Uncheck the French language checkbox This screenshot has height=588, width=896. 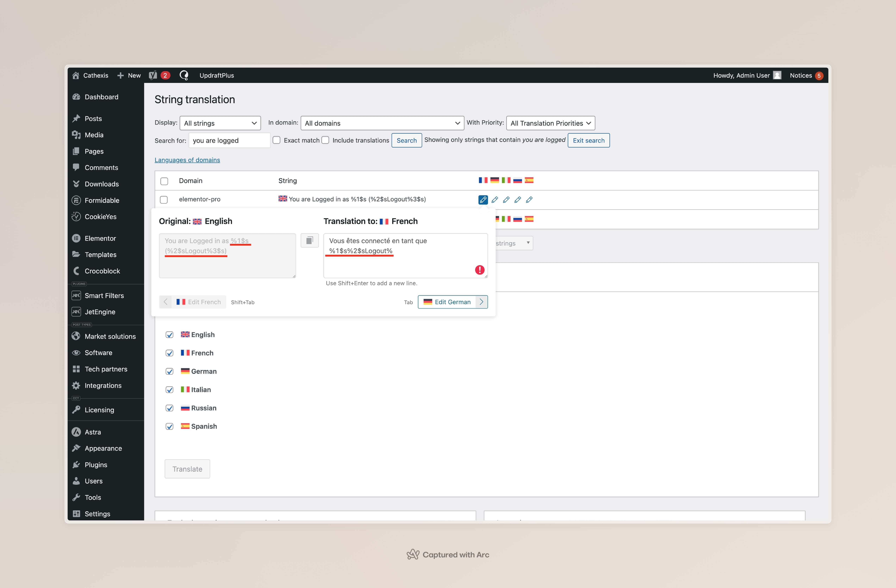tap(169, 353)
